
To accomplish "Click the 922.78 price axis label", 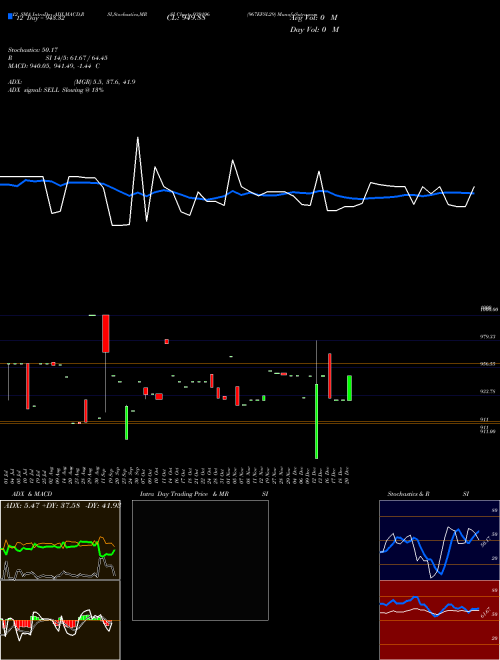I will click(x=488, y=391).
